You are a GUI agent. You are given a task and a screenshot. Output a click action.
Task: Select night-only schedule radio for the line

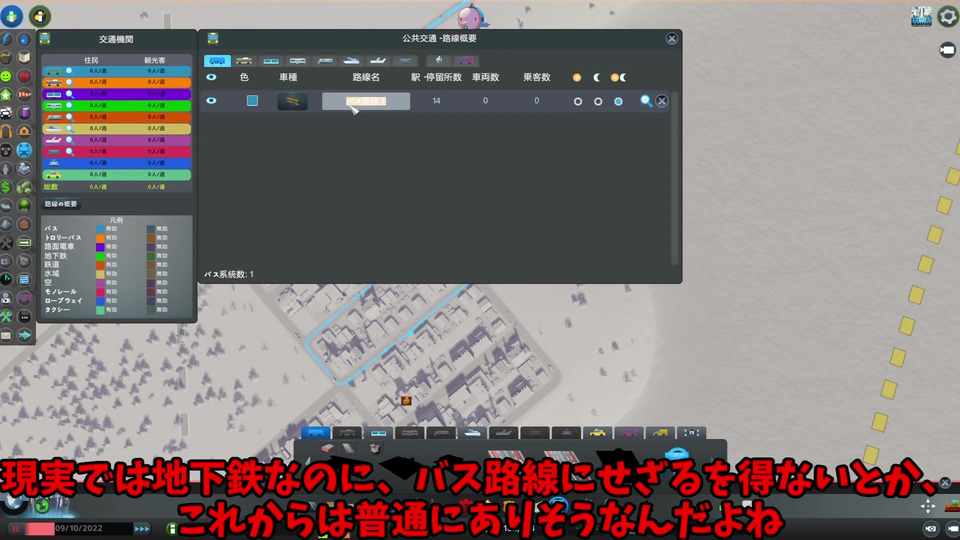click(598, 102)
